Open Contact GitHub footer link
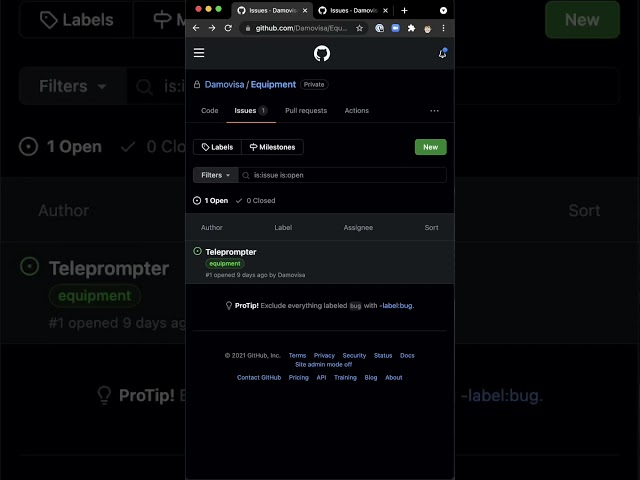This screenshot has height=480, width=640. (x=259, y=378)
